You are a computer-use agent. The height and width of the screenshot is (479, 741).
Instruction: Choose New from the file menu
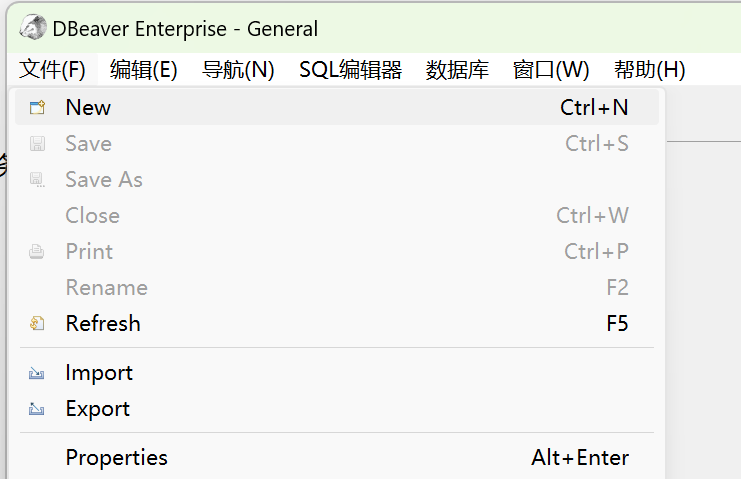tap(337, 108)
